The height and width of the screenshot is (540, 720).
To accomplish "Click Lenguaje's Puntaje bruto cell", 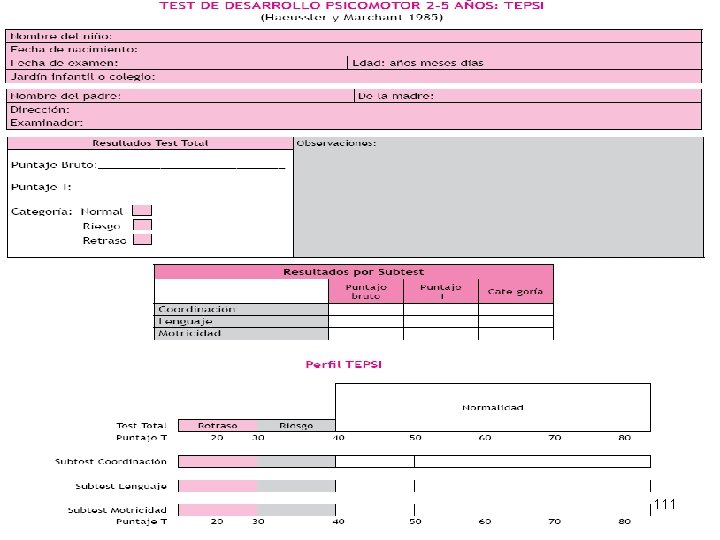I will (x=366, y=321).
